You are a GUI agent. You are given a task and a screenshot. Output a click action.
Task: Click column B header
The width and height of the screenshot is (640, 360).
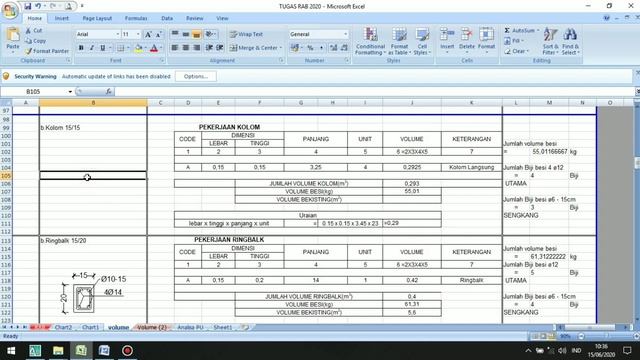point(93,102)
